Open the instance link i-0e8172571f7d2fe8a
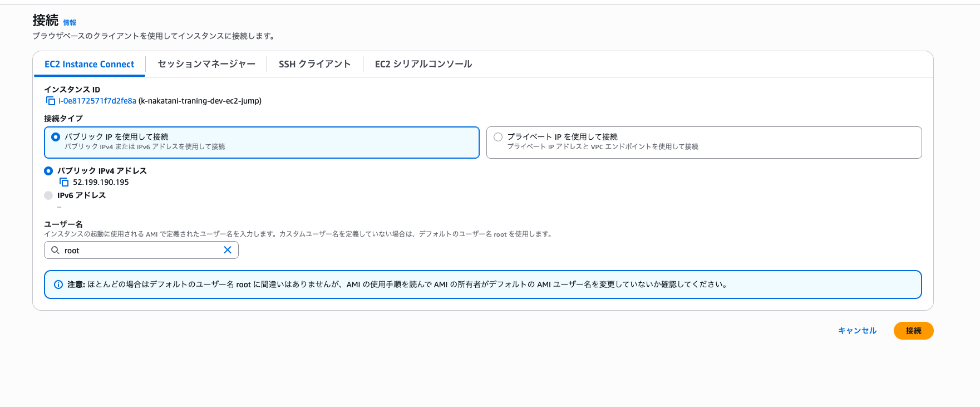The width and height of the screenshot is (980, 407). tap(97, 101)
